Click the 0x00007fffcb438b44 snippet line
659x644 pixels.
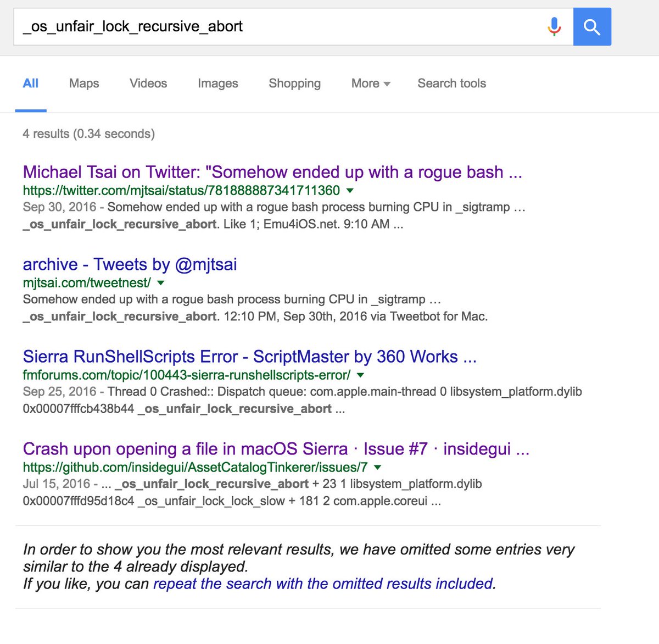pyautogui.click(x=184, y=409)
